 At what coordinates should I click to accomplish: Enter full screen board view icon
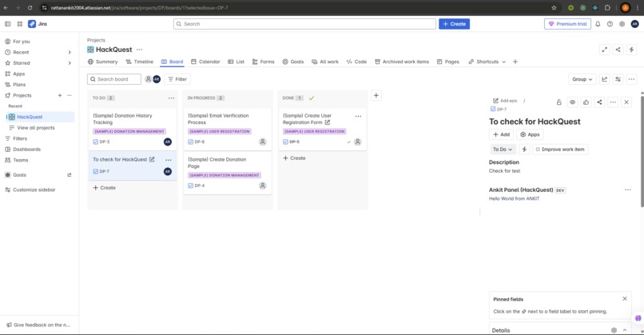click(x=605, y=50)
